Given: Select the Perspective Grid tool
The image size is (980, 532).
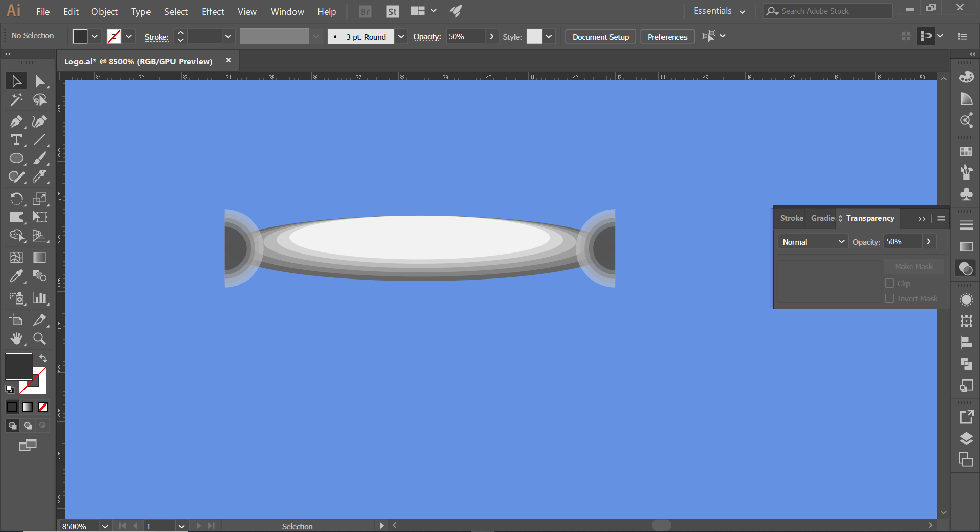Looking at the screenshot, I should pos(40,235).
